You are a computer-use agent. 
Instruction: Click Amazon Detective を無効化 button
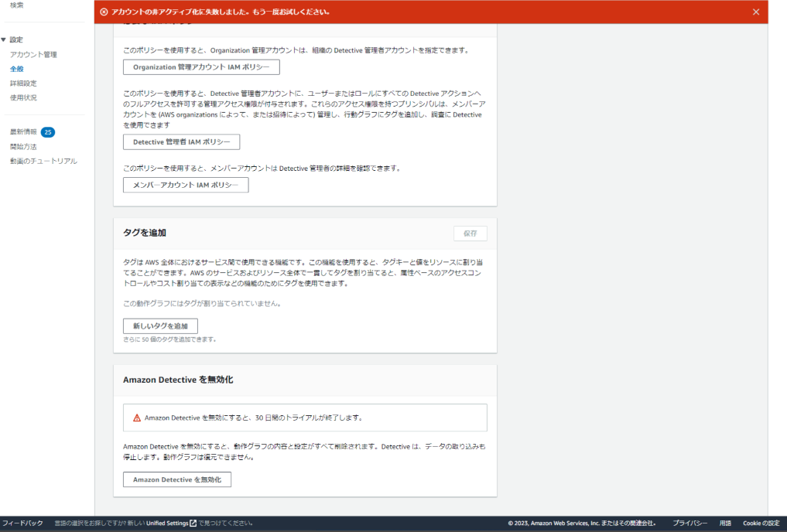(177, 479)
